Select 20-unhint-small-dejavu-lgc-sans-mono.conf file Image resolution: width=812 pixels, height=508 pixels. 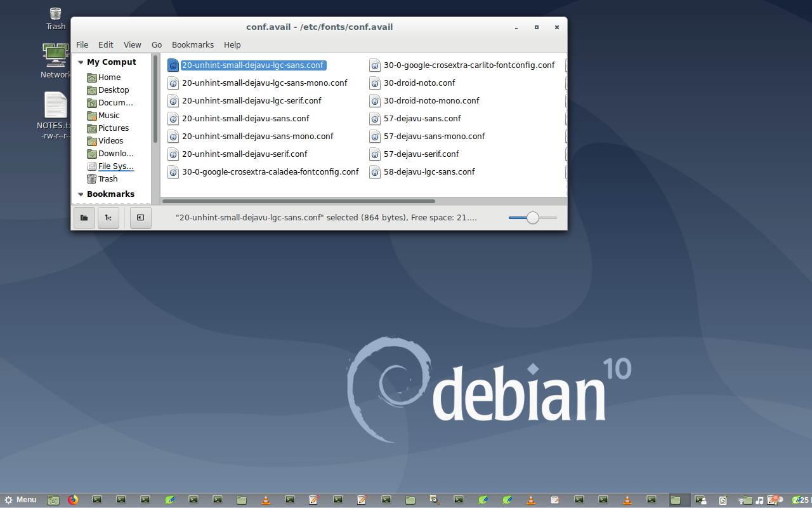(258, 83)
